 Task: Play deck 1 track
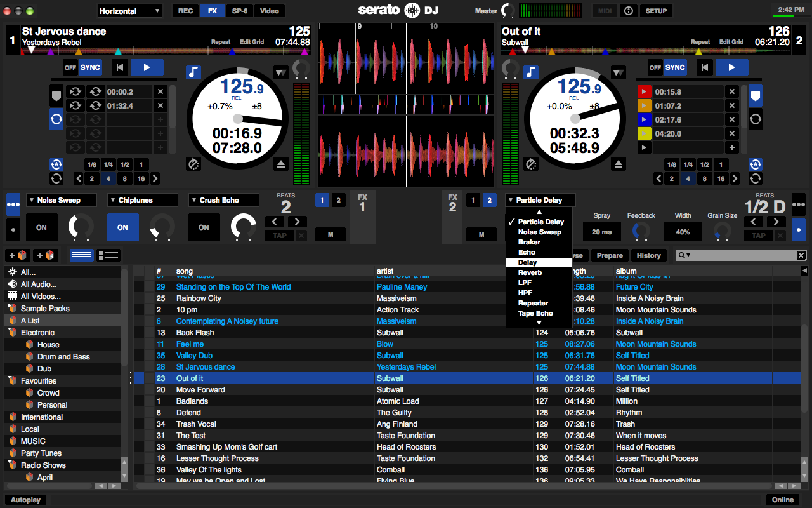(x=147, y=67)
